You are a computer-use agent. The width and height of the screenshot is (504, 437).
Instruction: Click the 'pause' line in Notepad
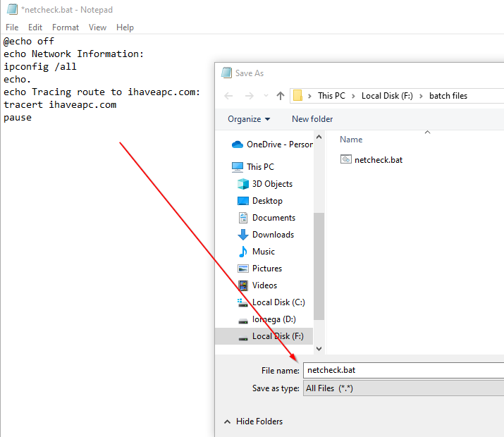coord(18,118)
